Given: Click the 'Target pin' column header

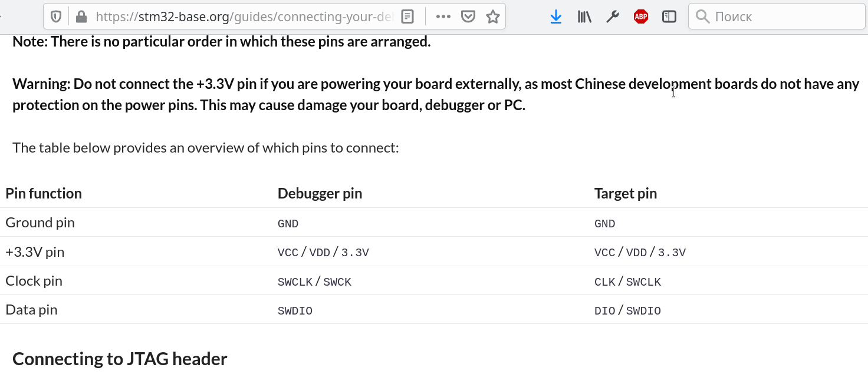Looking at the screenshot, I should (x=625, y=193).
